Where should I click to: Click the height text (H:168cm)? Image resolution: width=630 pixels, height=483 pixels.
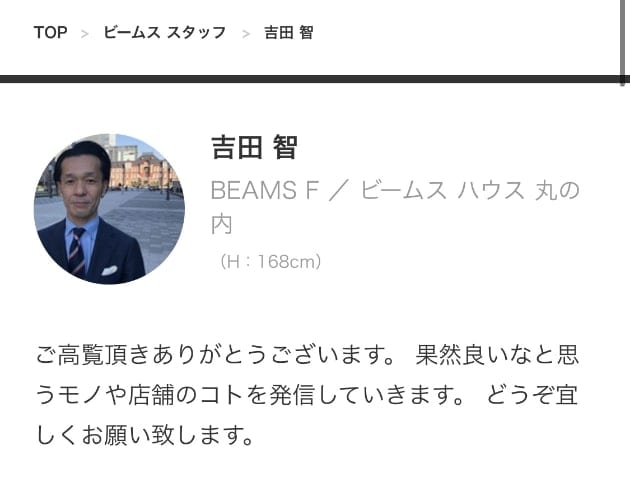(270, 262)
